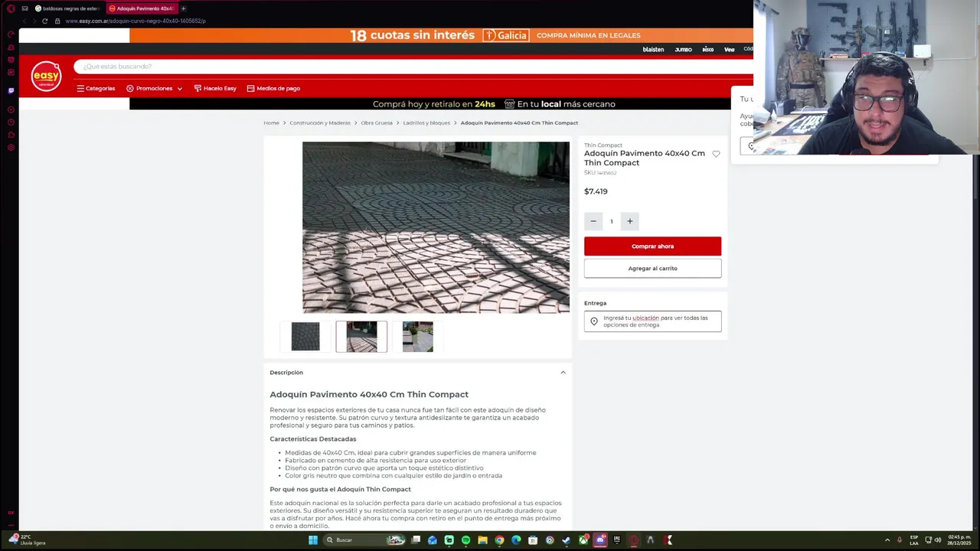Switch to 'baldosas negras de exterior' browser tab
Image resolution: width=980 pixels, height=551 pixels.
67,8
